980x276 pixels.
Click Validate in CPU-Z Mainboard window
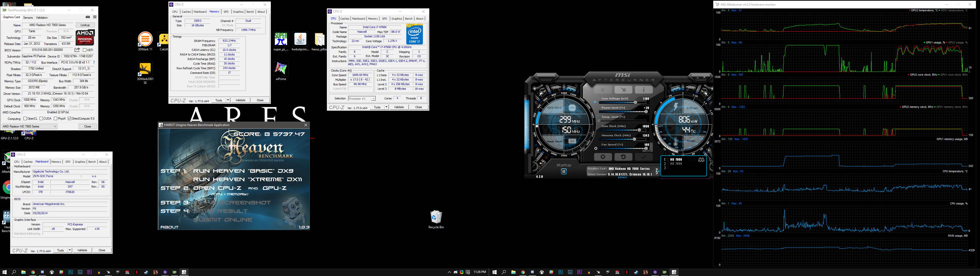[x=82, y=250]
